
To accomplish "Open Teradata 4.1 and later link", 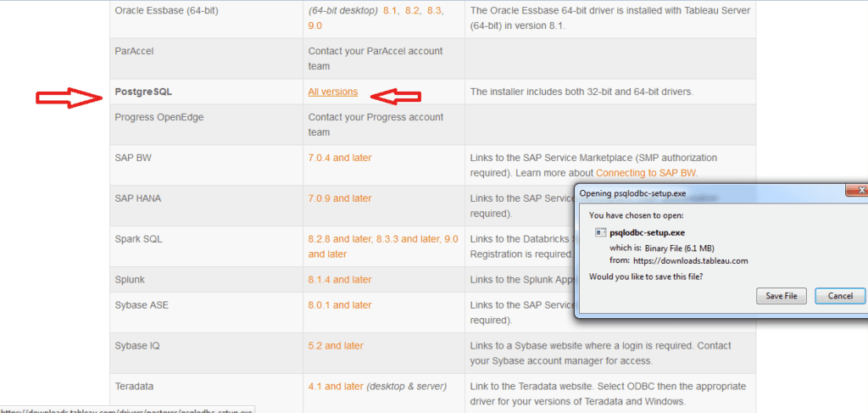I will coord(336,387).
